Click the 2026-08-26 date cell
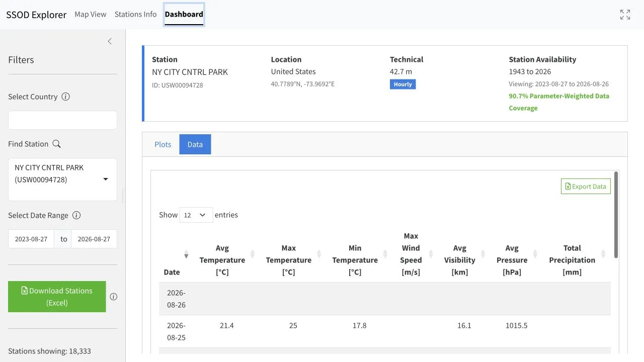644x362 pixels. [177, 299]
